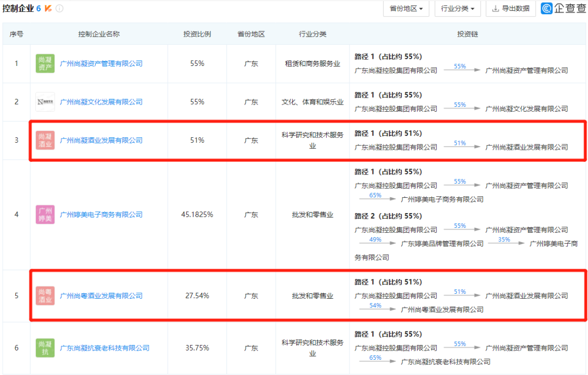Image resolution: width=588 pixels, height=375 pixels.
Task: Click the 广州尚凝文化发展 company logo thumbnail
Action: (45, 102)
